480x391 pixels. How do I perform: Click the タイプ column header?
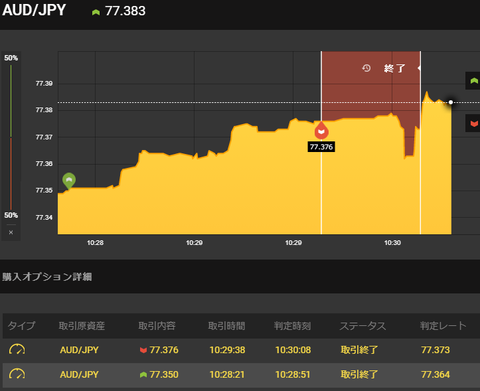(x=21, y=326)
